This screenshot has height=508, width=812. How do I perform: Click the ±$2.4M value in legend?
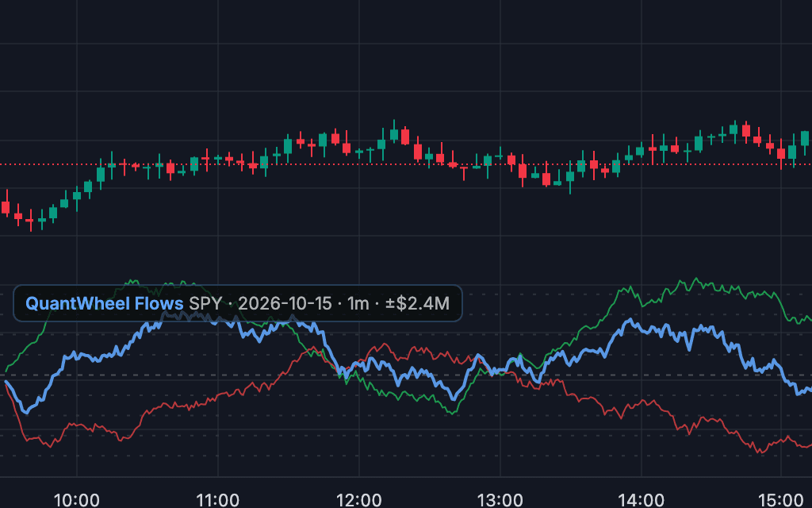(417, 303)
